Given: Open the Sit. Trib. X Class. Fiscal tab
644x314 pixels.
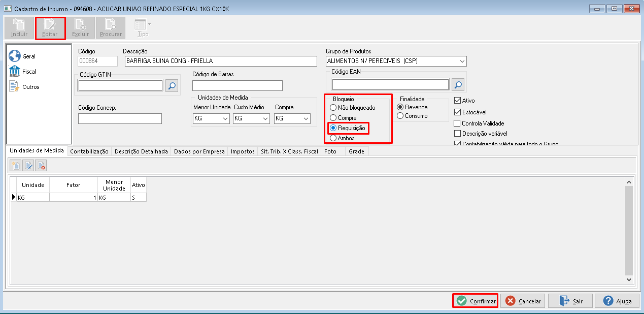Looking at the screenshot, I should click(x=289, y=151).
